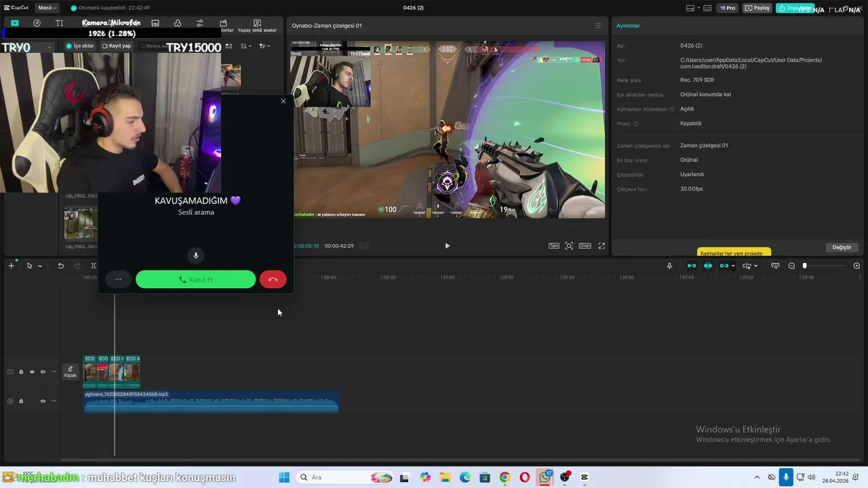Open linkage options dropdown arrow
The width and height of the screenshot is (868, 488).
tap(733, 266)
